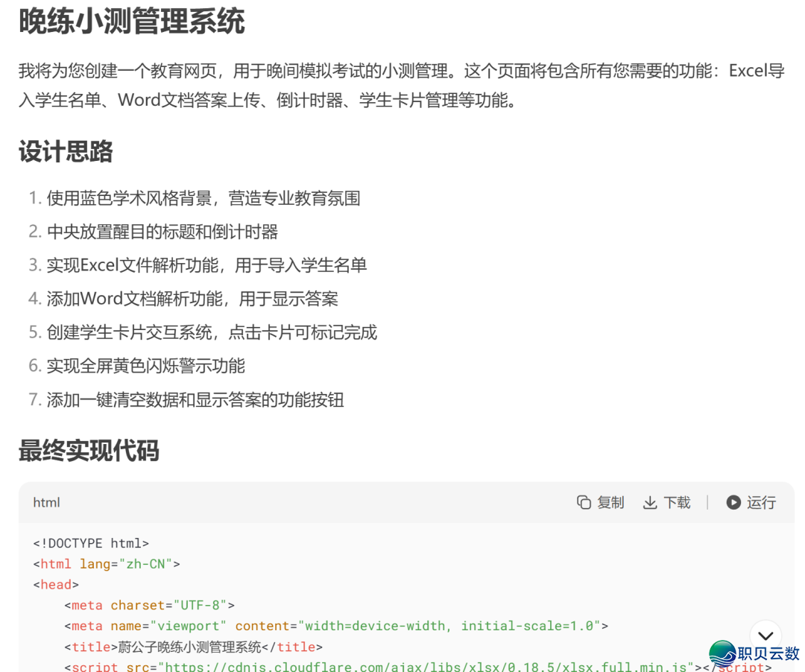Click the cdnjs xlsx script URL
The width and height of the screenshot is (805, 672).
(x=426, y=666)
